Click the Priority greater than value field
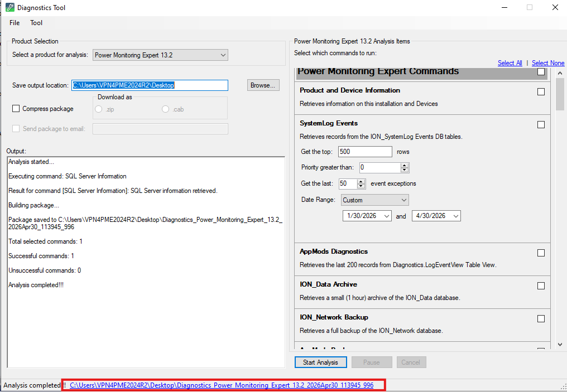This screenshot has width=567, height=392. tap(380, 168)
